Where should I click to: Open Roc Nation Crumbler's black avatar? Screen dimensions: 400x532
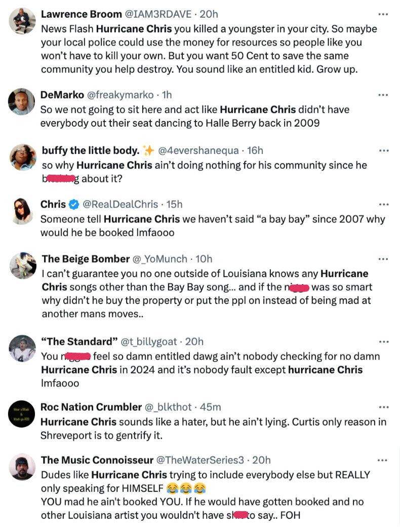[x=22, y=414]
